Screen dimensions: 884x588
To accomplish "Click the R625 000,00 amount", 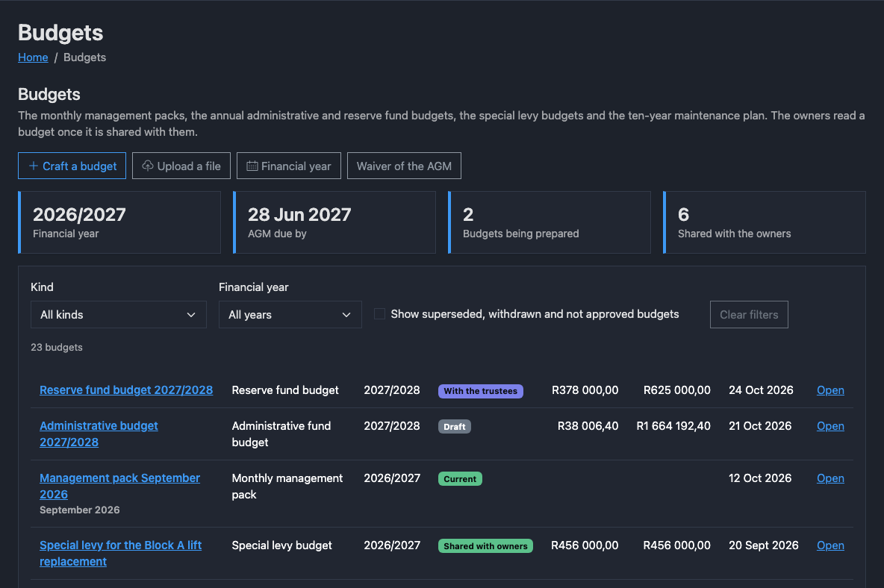I will click(x=676, y=390).
